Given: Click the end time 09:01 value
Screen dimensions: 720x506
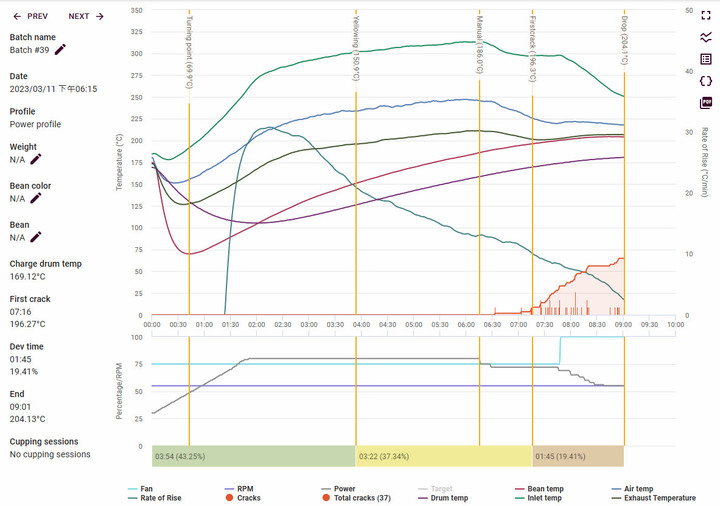Looking at the screenshot, I should coord(20,407).
